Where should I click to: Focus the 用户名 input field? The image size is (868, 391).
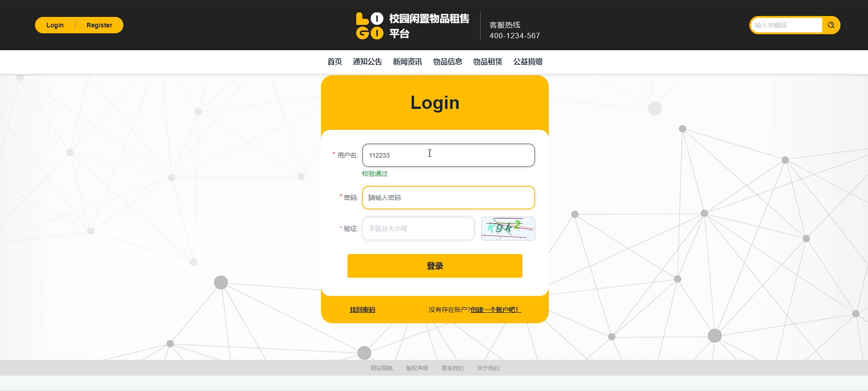click(x=448, y=155)
